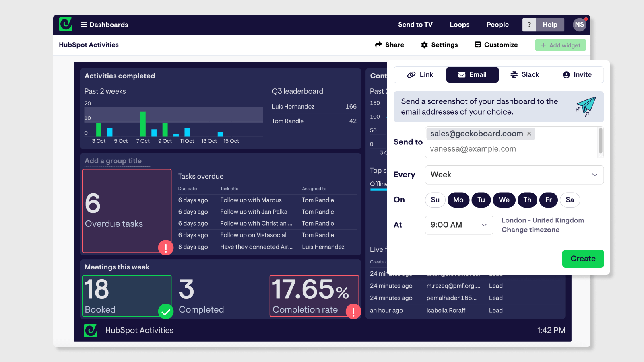Click the Customize layout icon
This screenshot has height=362, width=644.
tap(478, 45)
